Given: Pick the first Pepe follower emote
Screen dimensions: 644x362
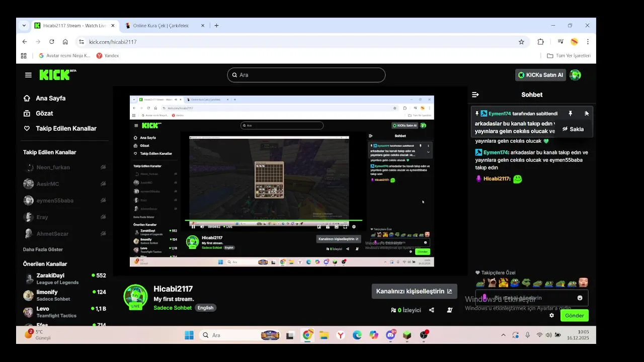Looking at the screenshot, I should tap(480, 283).
